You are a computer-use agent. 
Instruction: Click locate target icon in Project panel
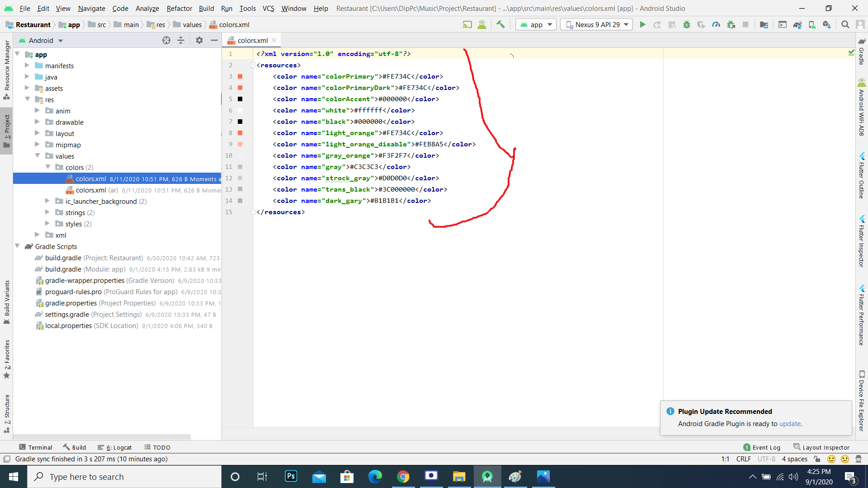tap(166, 40)
